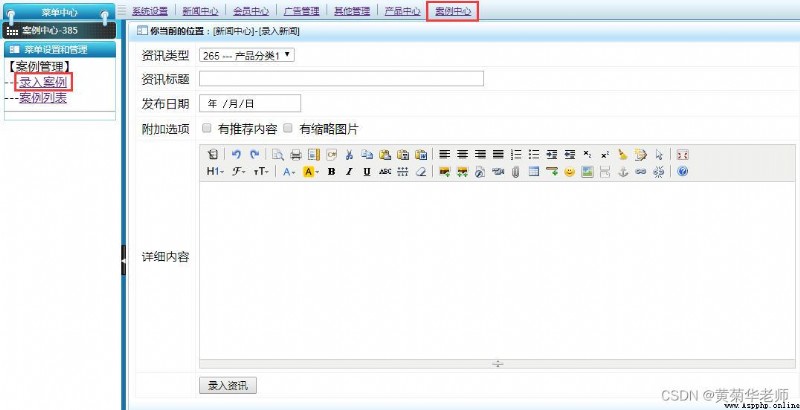Click the 菜单设置和管理 panel header
800x410 pixels.
pyautogui.click(x=60, y=49)
